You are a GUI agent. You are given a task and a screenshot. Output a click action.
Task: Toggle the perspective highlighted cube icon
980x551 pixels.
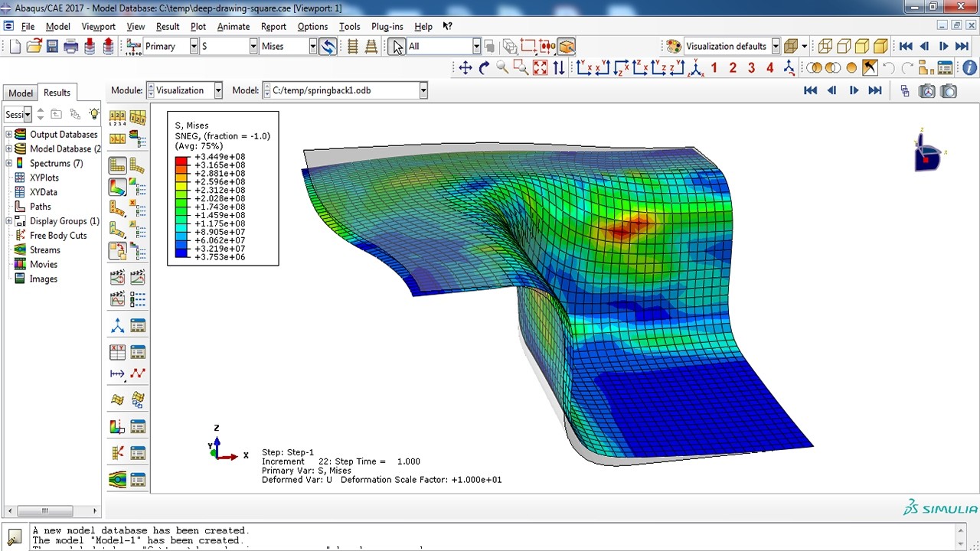[x=567, y=47]
